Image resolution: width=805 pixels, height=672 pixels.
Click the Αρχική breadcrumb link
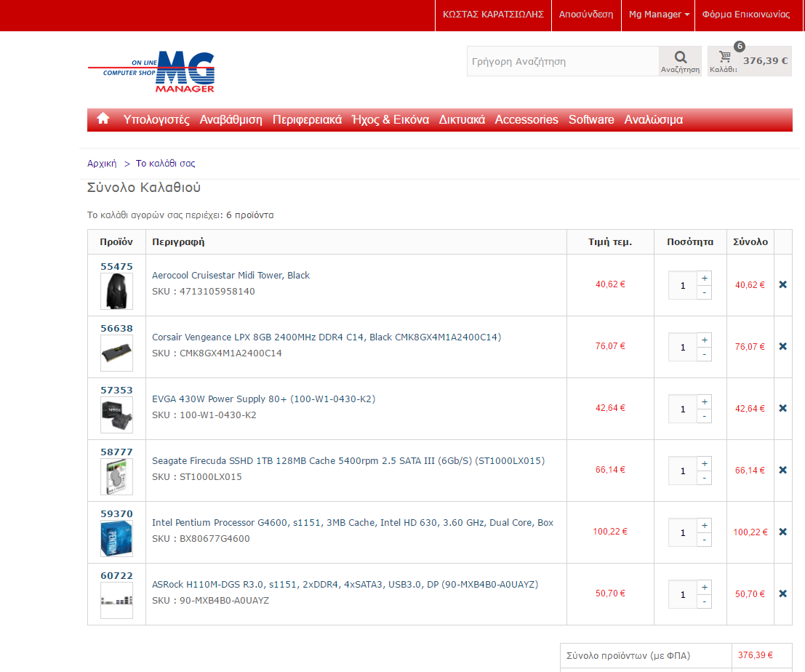point(102,163)
